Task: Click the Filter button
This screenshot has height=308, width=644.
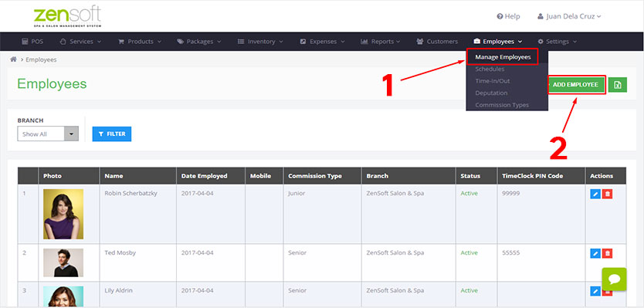Action: tap(112, 134)
